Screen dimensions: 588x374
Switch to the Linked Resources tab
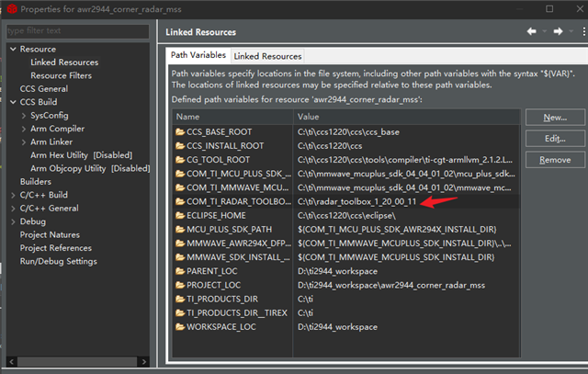(x=267, y=56)
